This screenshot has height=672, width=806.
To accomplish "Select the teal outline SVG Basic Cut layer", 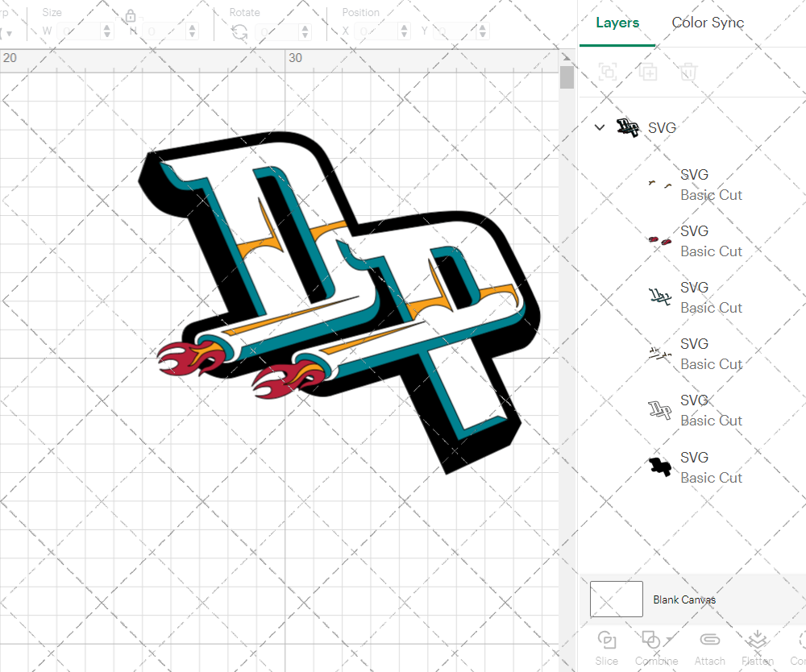I will [695, 297].
